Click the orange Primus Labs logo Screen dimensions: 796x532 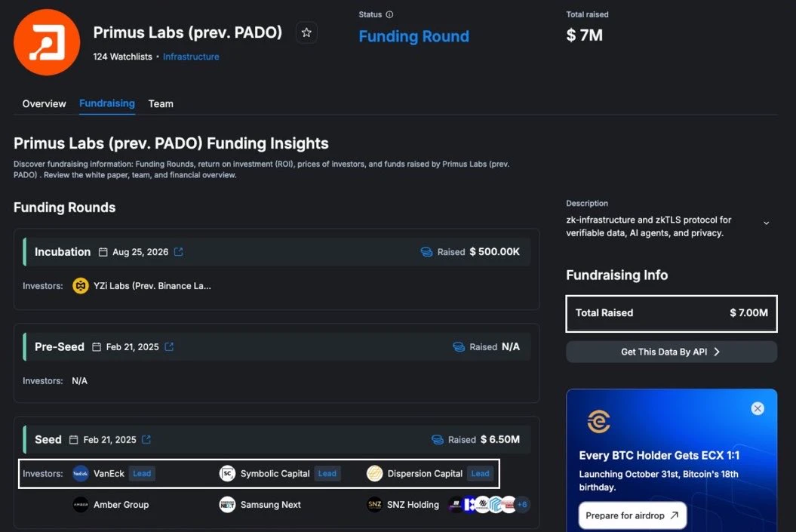(x=47, y=42)
